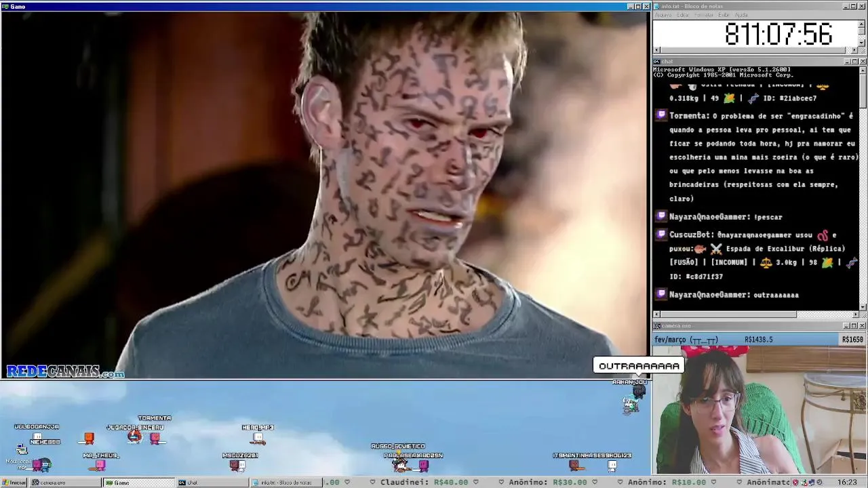Click the '!pescar' command text in chat
868x488 pixels.
point(768,217)
